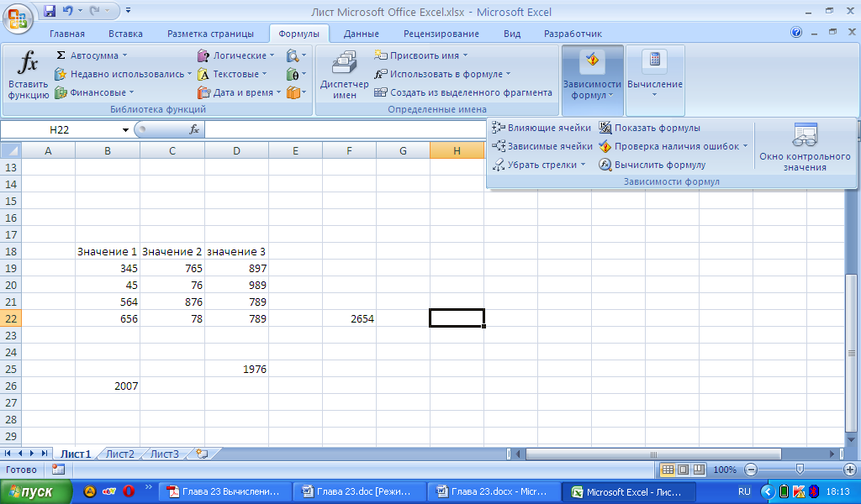Zoom out with the minus button
861x504 pixels.
(751, 470)
